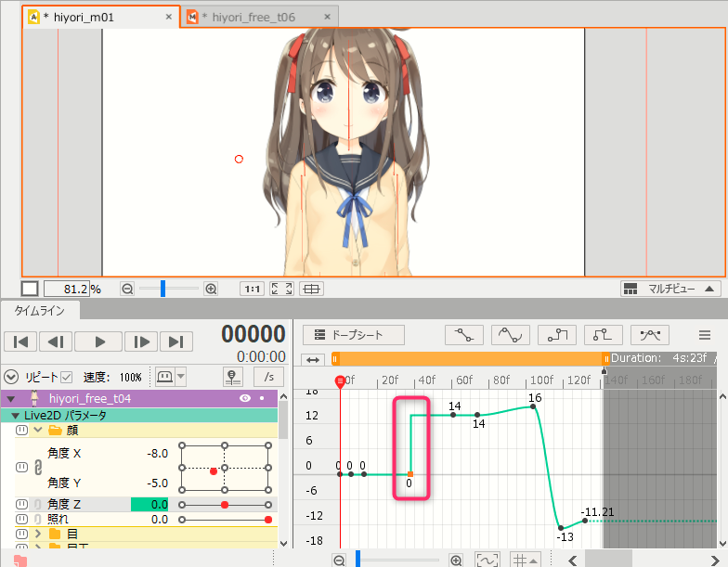Viewport: 728px width, 567px height.
Task: Select the タイムライン panel tab
Action: [x=40, y=311]
